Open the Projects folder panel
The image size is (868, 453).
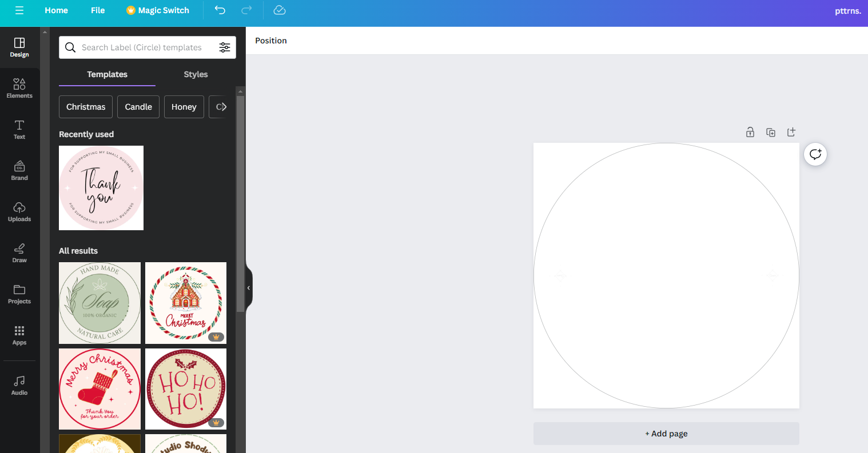point(19,294)
